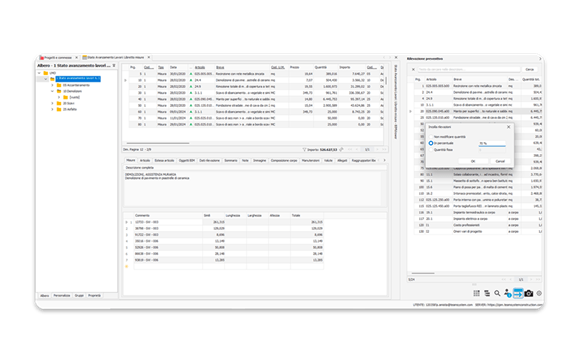Open the Allegati tab
This screenshot has height=362, width=576.
[342, 161]
